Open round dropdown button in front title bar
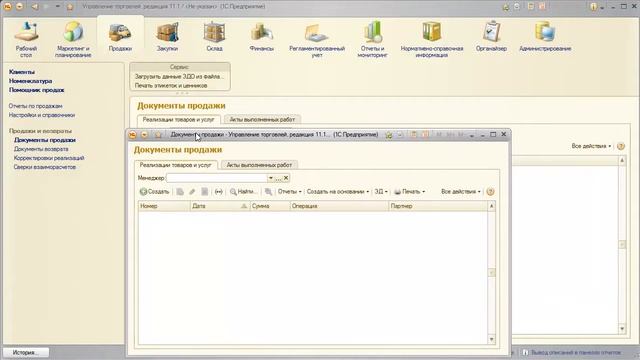Viewport: 640px width, 360px height. pos(144,135)
